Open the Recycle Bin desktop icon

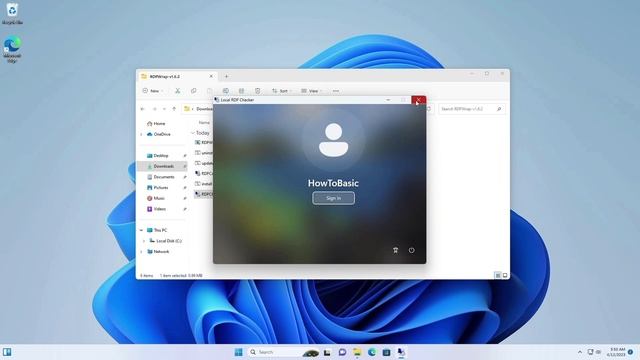[12, 13]
